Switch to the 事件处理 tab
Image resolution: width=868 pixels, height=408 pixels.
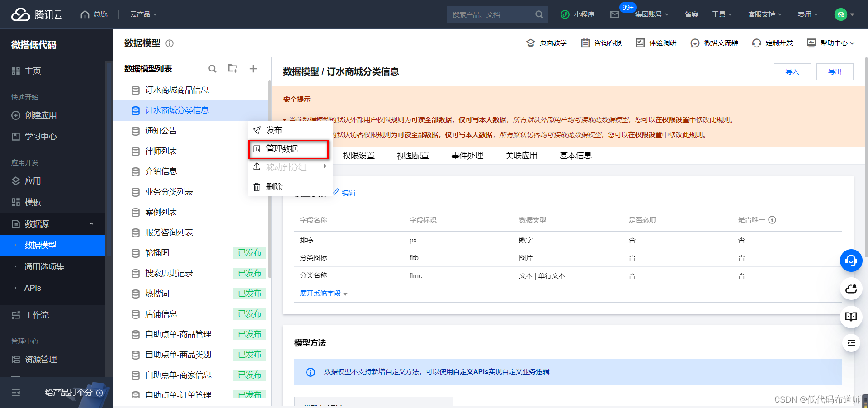coord(467,156)
